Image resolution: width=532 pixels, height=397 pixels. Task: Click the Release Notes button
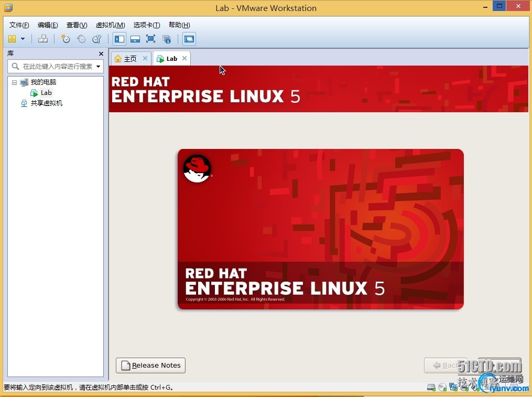[x=150, y=366]
